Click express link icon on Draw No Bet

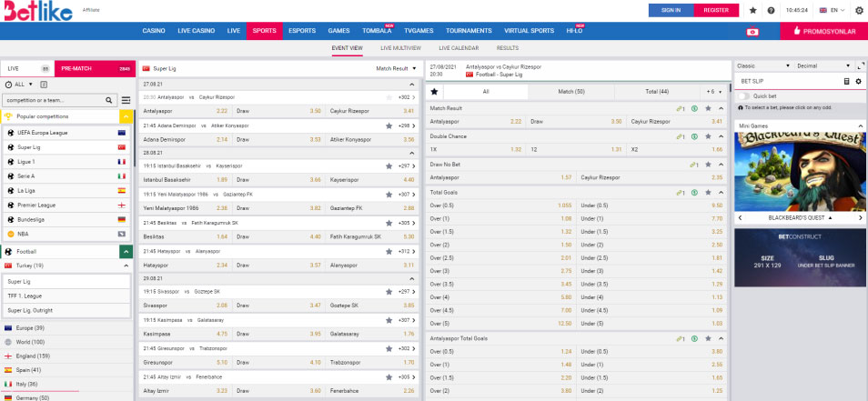694,165
